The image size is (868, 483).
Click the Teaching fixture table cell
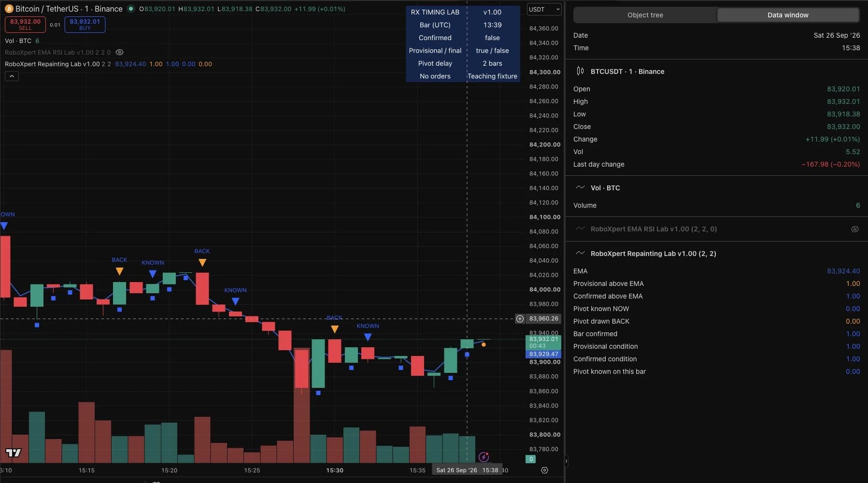(492, 76)
